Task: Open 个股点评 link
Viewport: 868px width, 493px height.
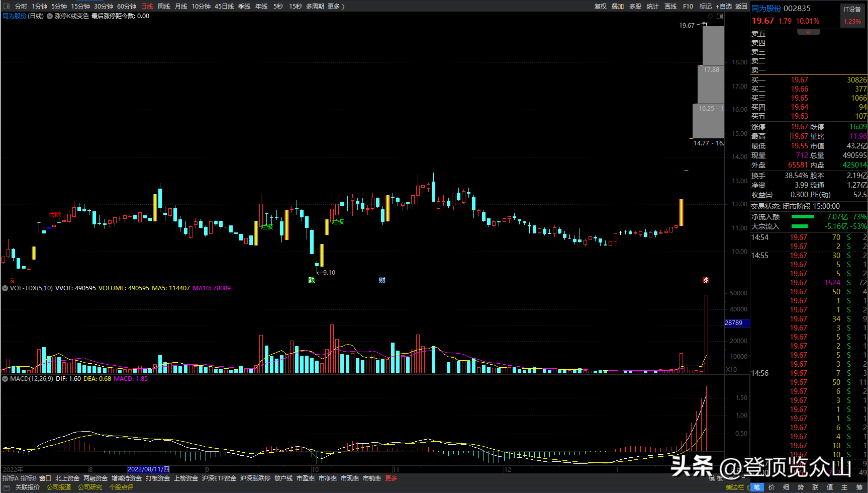Action: point(121,487)
